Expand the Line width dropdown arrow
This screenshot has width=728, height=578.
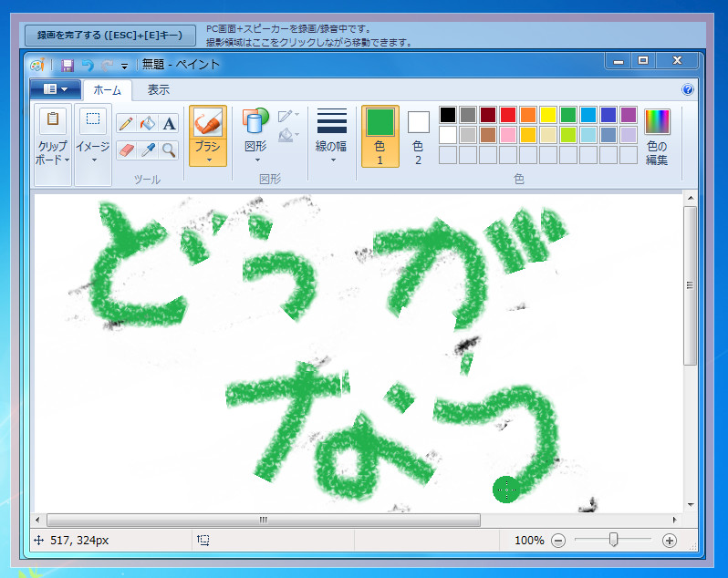(333, 160)
